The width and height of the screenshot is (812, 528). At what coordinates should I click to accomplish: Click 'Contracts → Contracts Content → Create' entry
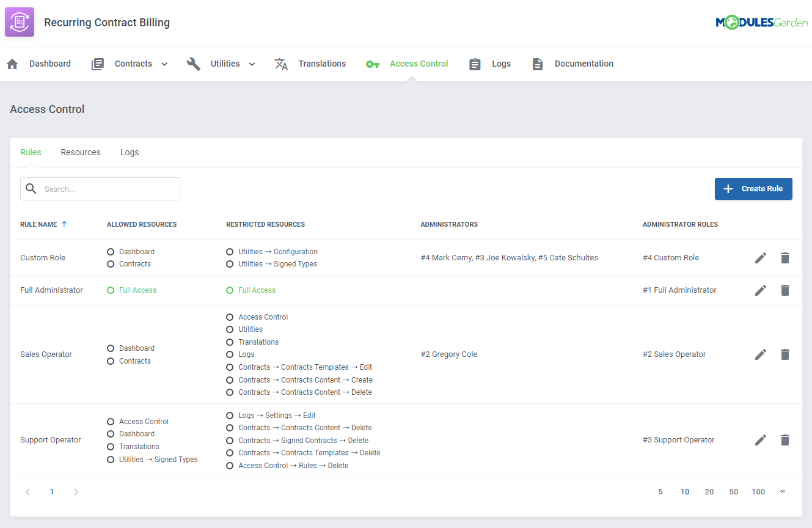click(305, 380)
